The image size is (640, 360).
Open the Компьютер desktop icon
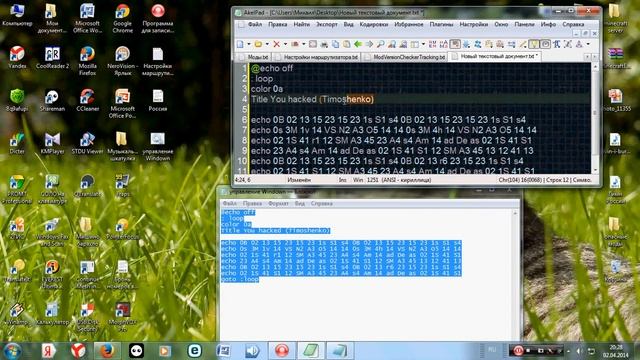[x=17, y=15]
